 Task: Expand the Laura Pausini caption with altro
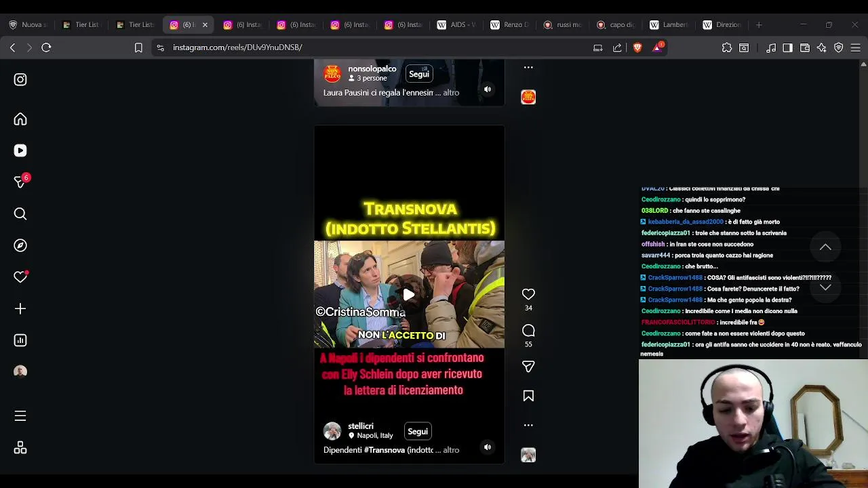[451, 93]
